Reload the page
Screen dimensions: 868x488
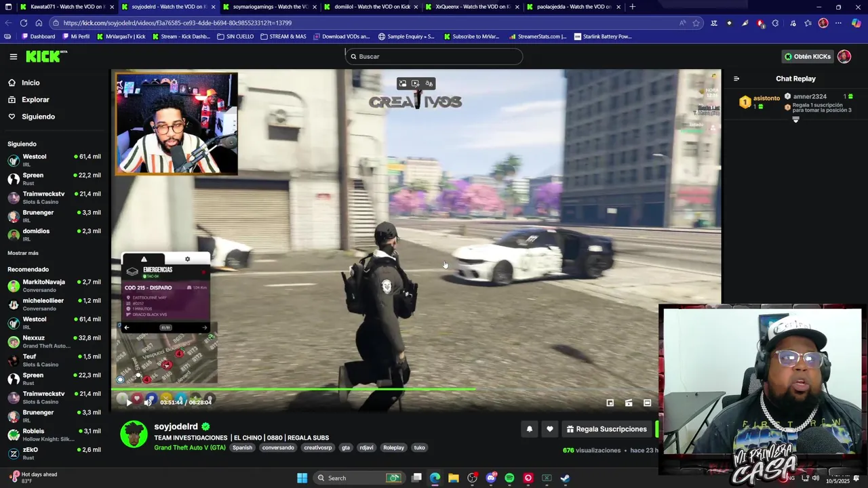pyautogui.click(x=24, y=22)
